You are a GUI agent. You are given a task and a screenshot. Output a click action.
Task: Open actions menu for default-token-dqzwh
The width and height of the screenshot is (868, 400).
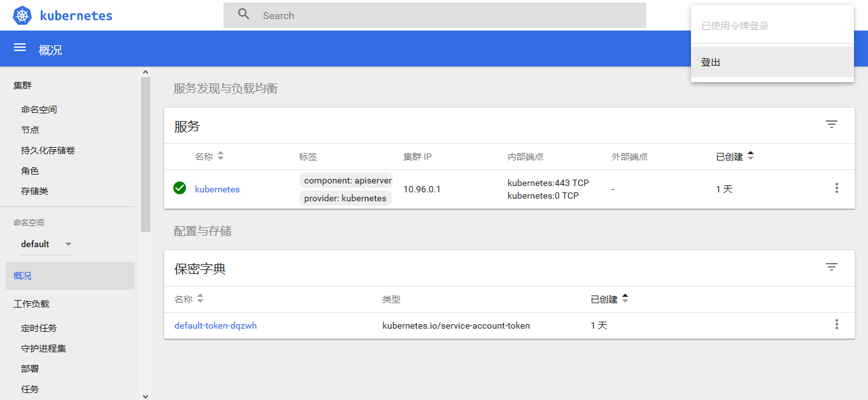836,325
